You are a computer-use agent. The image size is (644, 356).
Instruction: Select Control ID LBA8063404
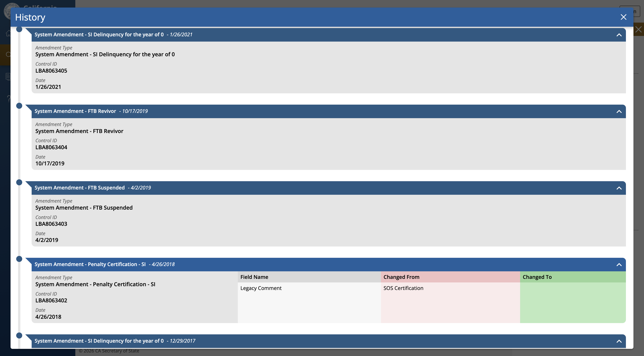click(51, 147)
